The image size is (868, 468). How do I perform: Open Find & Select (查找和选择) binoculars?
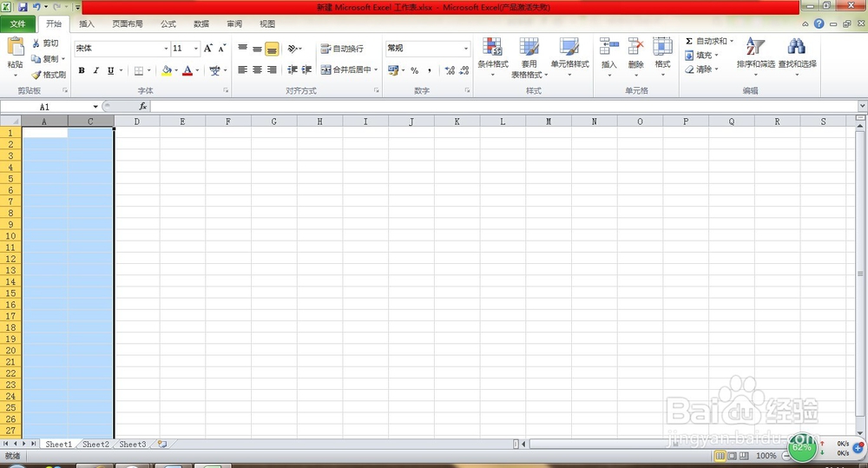[797, 57]
